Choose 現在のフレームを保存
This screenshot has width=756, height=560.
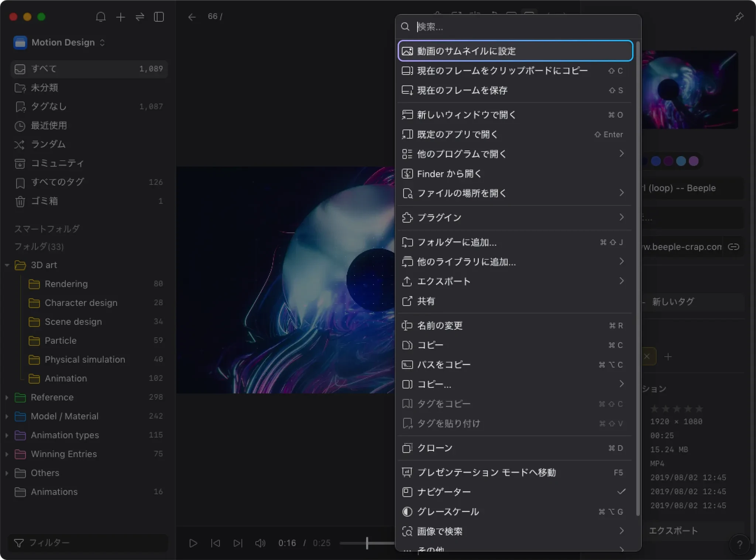point(515,90)
